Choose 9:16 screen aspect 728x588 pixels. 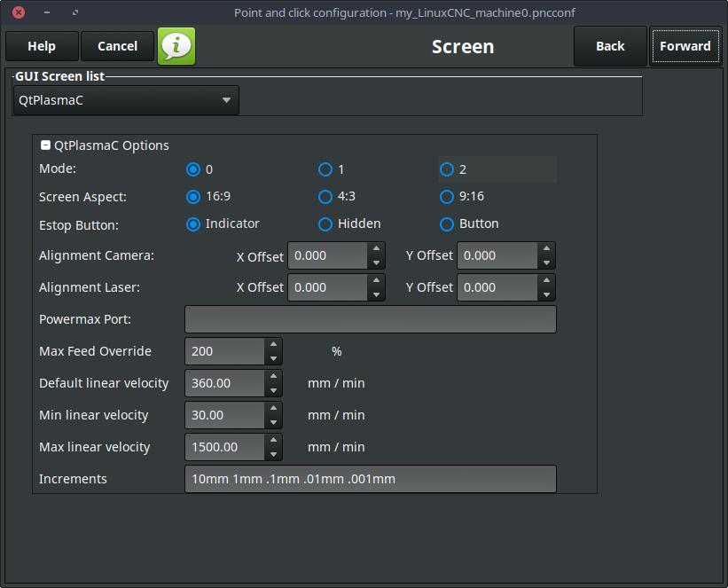click(447, 197)
